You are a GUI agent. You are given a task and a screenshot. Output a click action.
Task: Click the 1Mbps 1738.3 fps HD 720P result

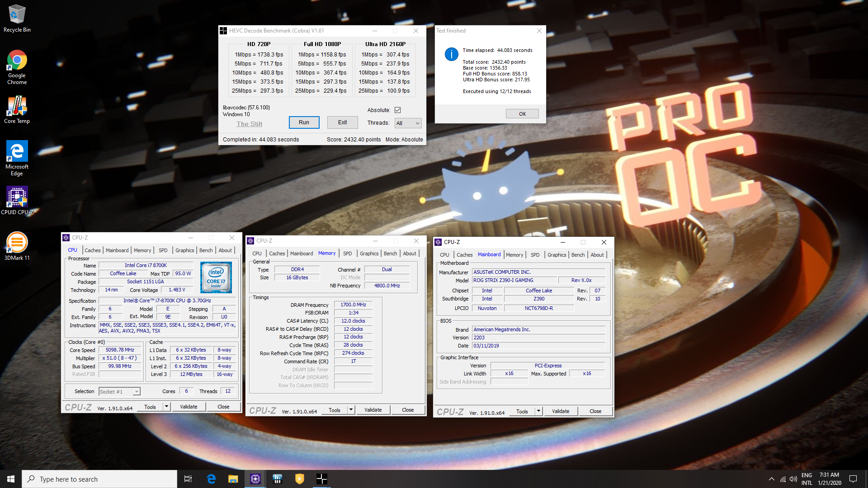(259, 55)
